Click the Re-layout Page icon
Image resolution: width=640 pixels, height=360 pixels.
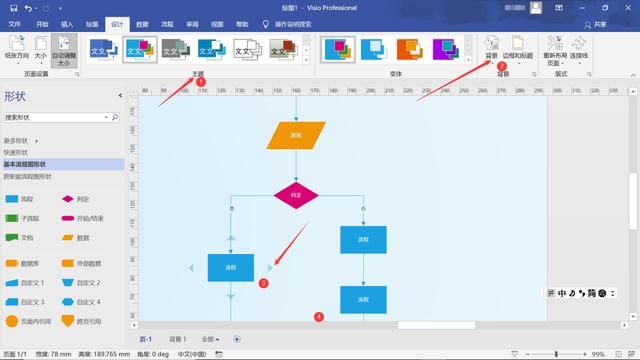click(555, 50)
